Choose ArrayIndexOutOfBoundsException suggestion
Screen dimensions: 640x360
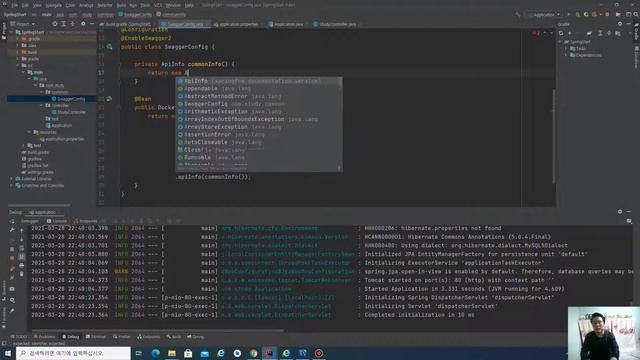coord(258,119)
